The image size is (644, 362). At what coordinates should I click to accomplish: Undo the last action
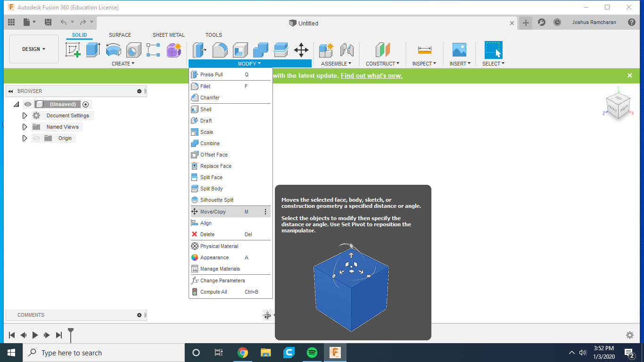click(x=63, y=22)
